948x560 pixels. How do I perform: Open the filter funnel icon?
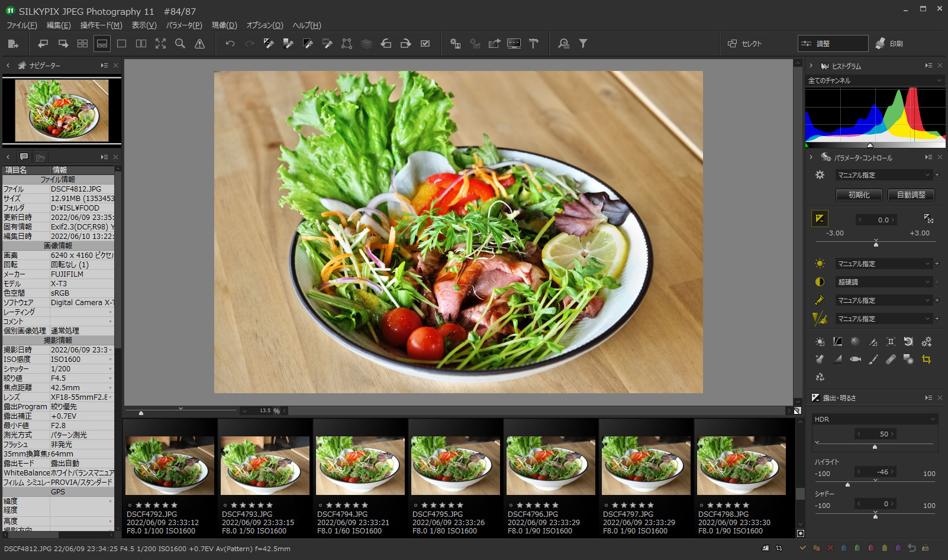coord(583,43)
